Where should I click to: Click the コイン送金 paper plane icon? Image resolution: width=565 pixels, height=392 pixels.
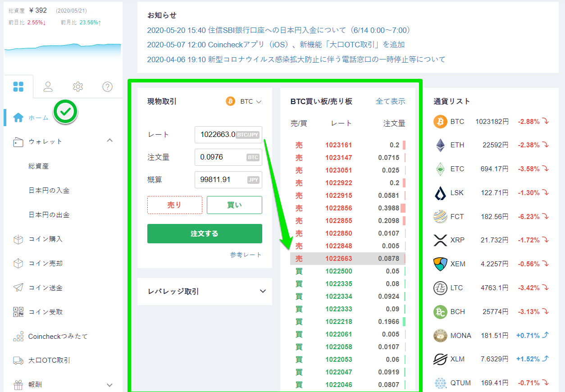(x=19, y=287)
